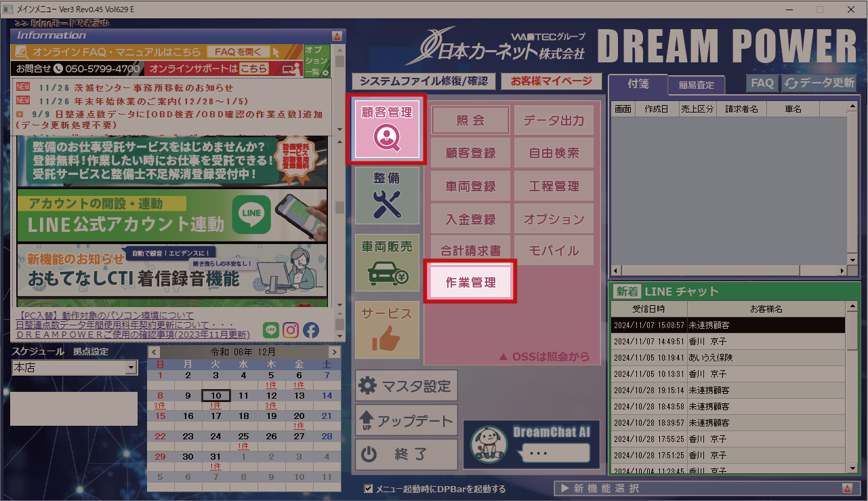Click the こちら online support button
868x501 pixels.
(x=254, y=68)
